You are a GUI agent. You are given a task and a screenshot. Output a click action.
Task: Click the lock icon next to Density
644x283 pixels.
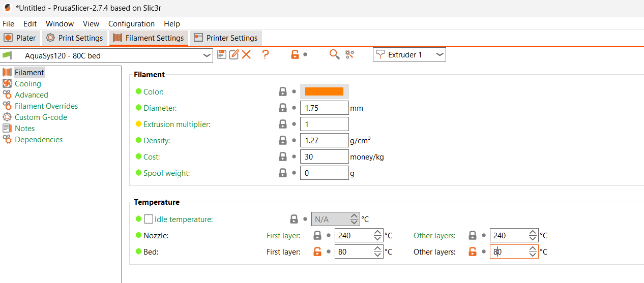283,140
